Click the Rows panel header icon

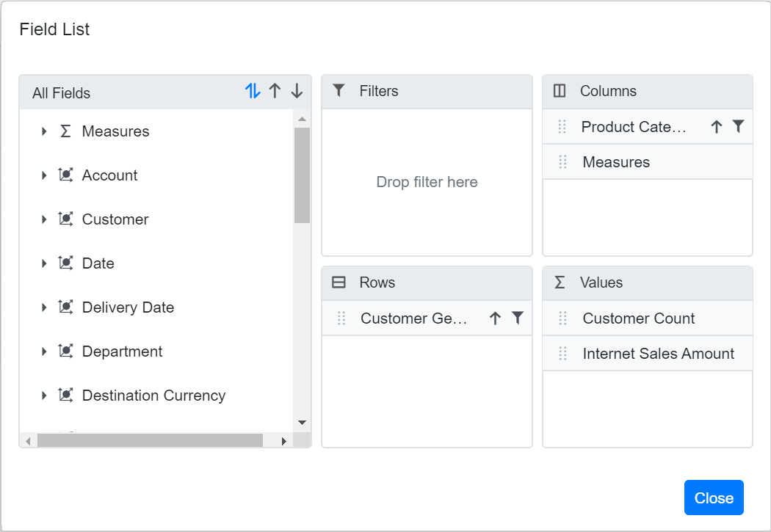click(x=339, y=283)
